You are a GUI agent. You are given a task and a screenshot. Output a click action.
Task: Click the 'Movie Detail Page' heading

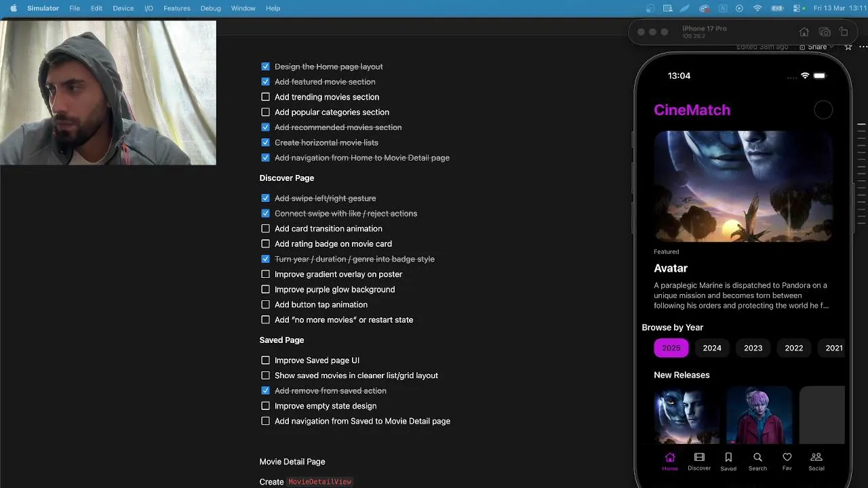point(292,462)
